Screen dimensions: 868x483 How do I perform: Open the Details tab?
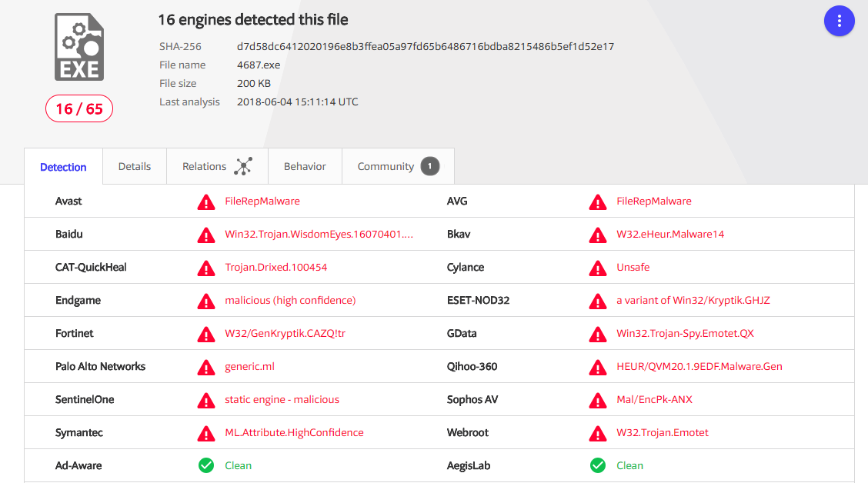pos(135,167)
